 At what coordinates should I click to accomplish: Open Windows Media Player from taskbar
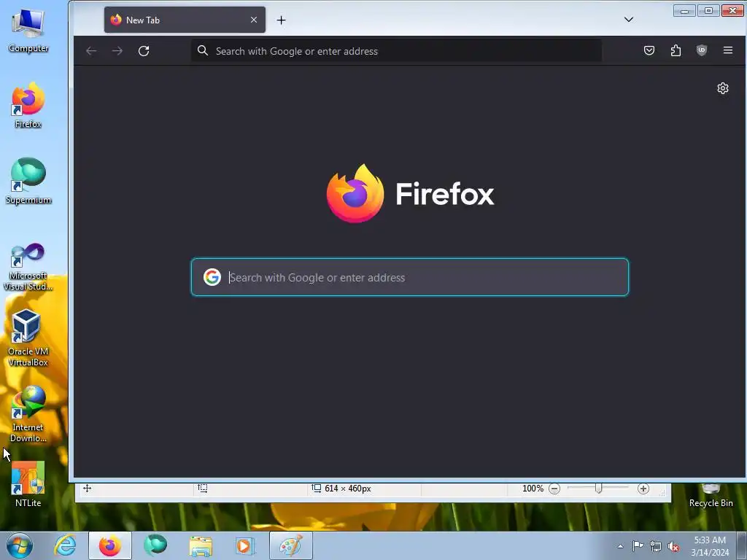pyautogui.click(x=245, y=545)
